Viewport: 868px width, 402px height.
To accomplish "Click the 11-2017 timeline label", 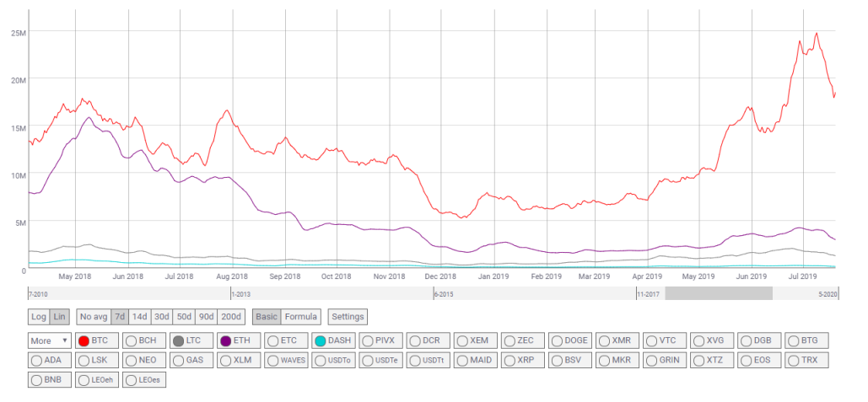I will (x=649, y=295).
